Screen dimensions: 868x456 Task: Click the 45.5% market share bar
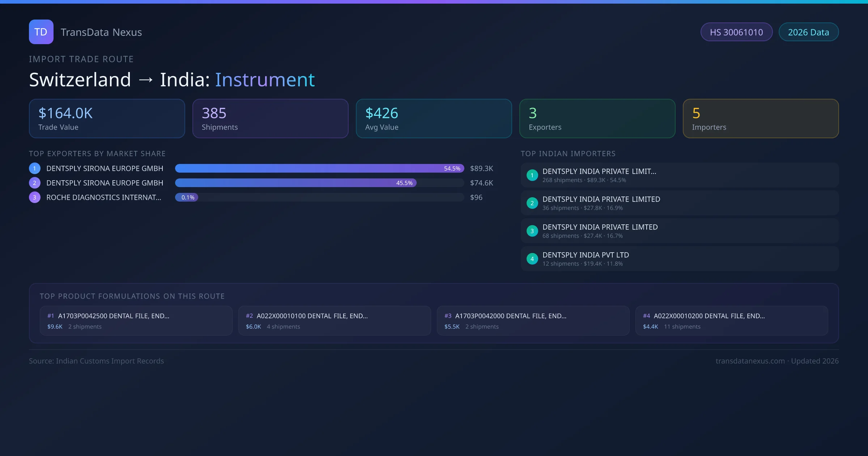click(295, 183)
